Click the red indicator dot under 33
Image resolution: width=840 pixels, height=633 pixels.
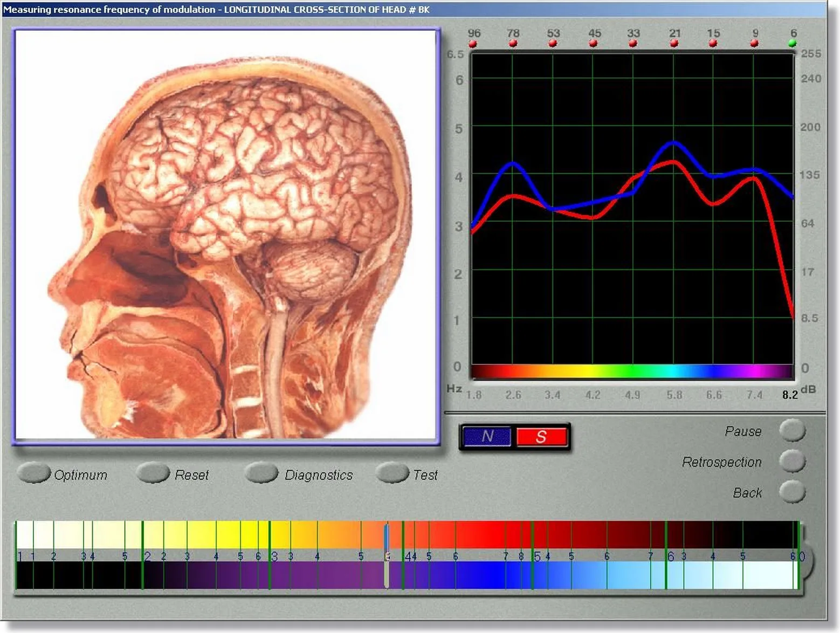[x=633, y=44]
